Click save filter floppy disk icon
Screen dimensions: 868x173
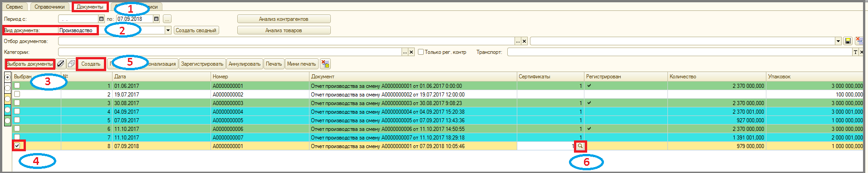pos(848,41)
